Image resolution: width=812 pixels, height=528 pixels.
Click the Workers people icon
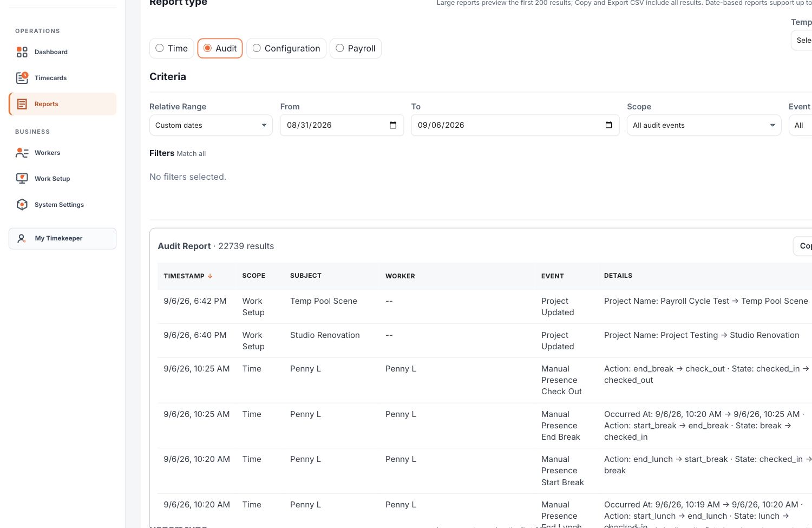click(x=22, y=153)
